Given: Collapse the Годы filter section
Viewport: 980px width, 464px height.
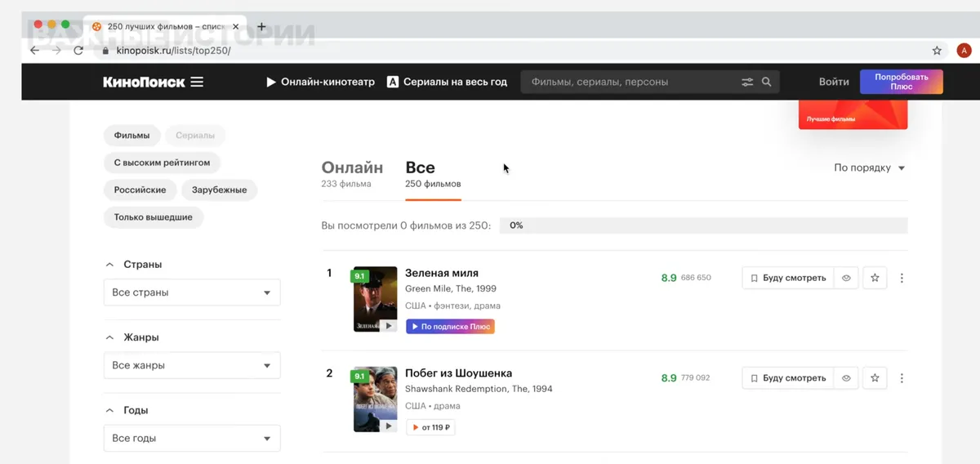Looking at the screenshot, I should [x=127, y=410].
